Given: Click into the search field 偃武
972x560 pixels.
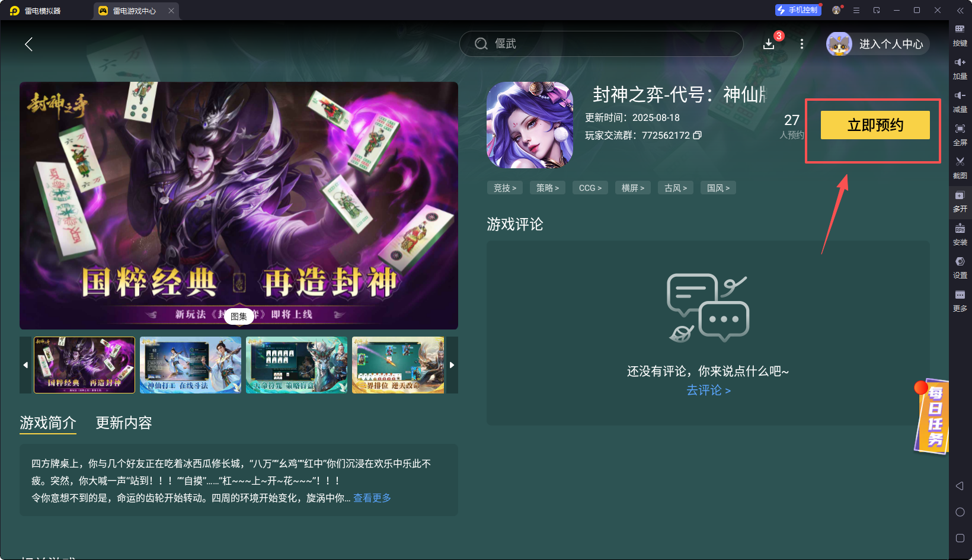Looking at the screenshot, I should (x=601, y=44).
